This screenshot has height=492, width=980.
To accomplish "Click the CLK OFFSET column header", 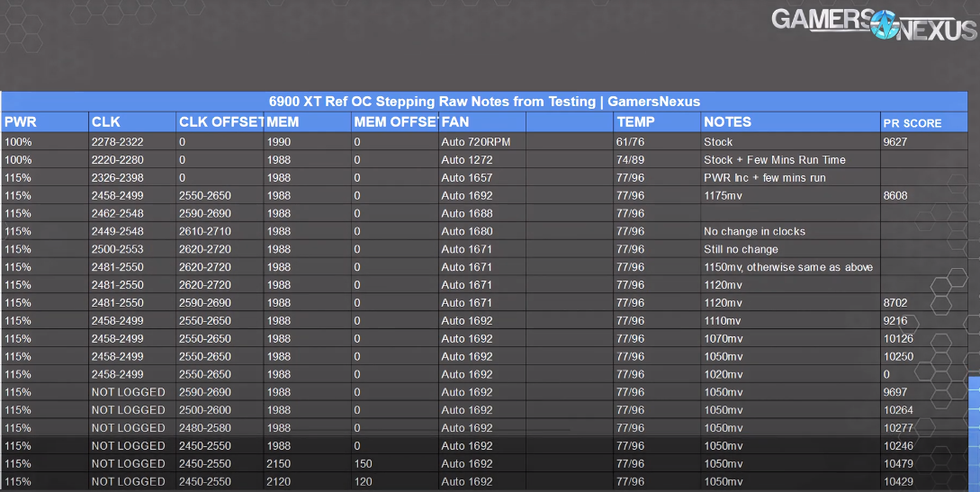I will 221,122.
